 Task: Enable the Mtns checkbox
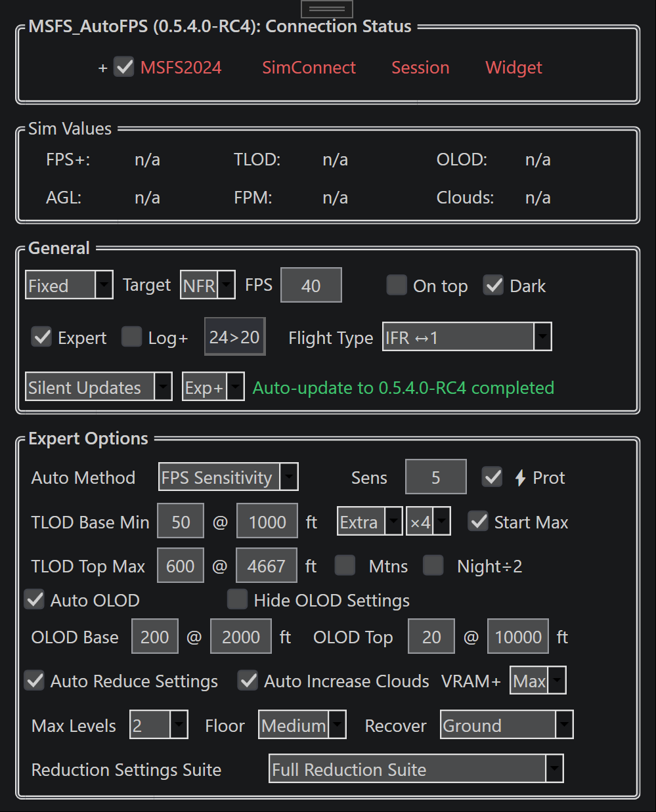[x=345, y=565]
